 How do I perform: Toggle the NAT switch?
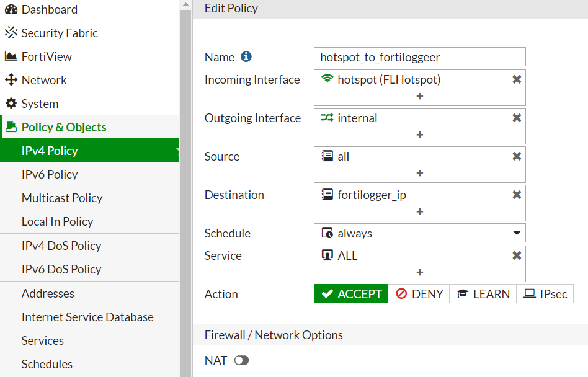coord(241,360)
